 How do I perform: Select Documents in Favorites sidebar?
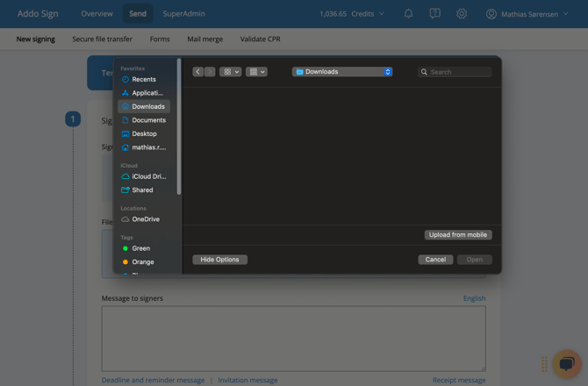pyautogui.click(x=144, y=120)
